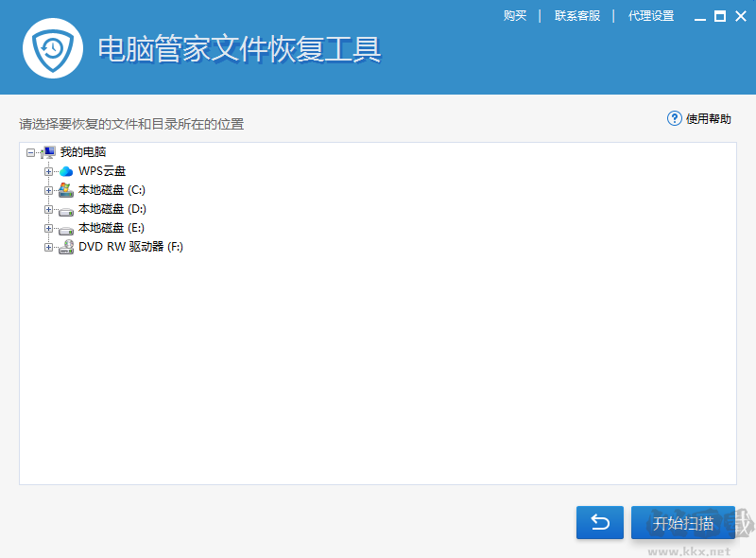
Task: Collapse the 我的电脑 tree
Action: coord(32,151)
